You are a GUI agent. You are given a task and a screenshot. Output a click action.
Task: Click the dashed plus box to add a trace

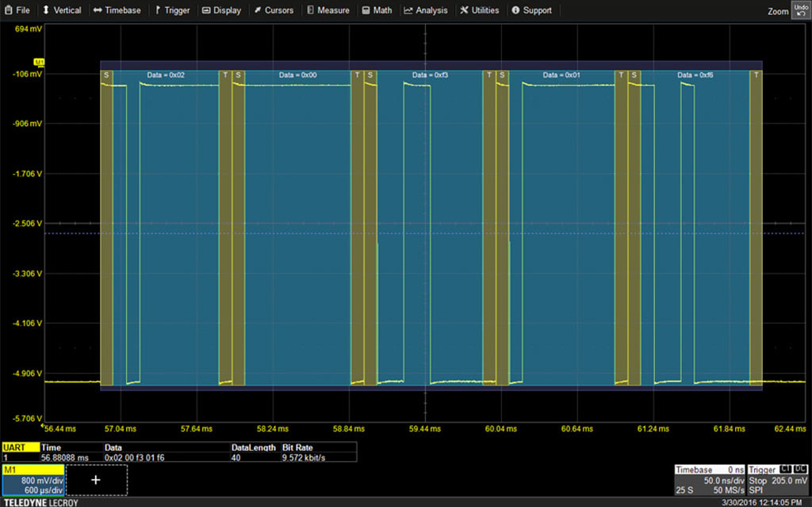[96, 479]
